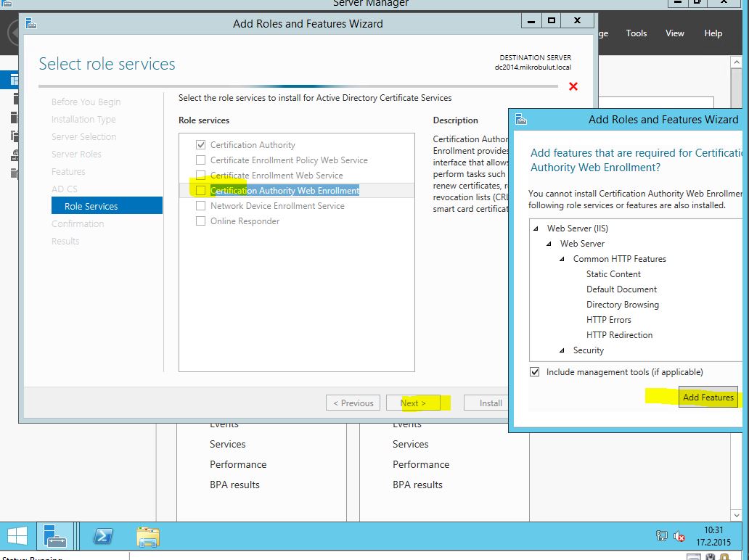Click taskbar clock showing 10:31

pos(713,530)
